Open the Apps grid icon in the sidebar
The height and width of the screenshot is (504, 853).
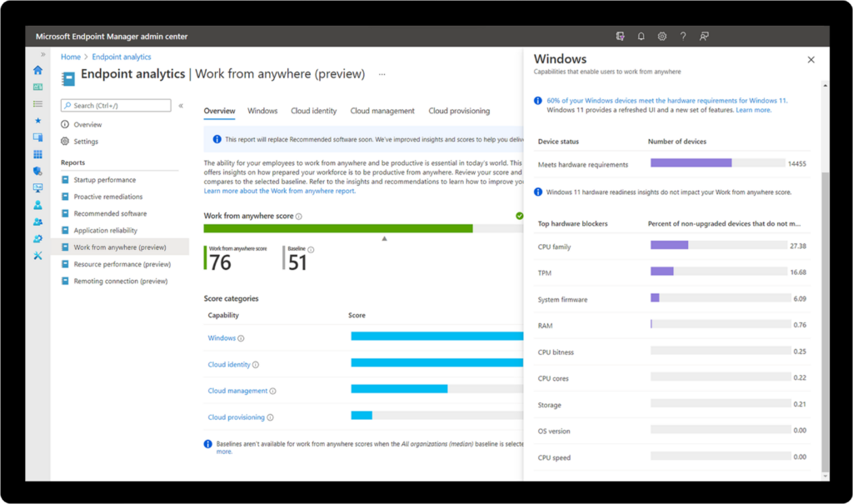38,154
